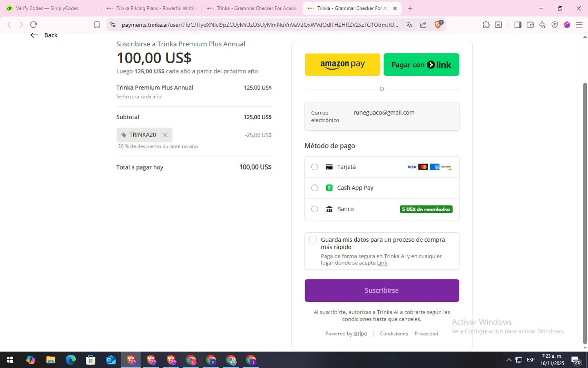Image resolution: width=588 pixels, height=368 pixels.
Task: Open a new browser tab
Action: (410, 8)
